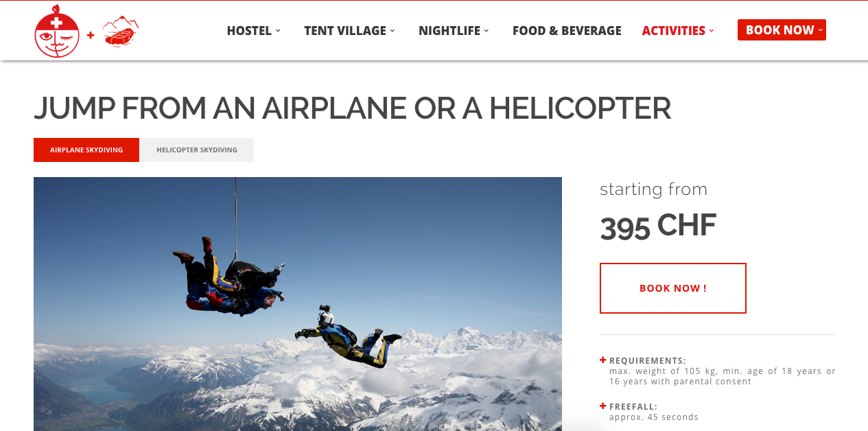Go to the Nightlife navigation item
Screen dimensions: 868x431
point(449,30)
